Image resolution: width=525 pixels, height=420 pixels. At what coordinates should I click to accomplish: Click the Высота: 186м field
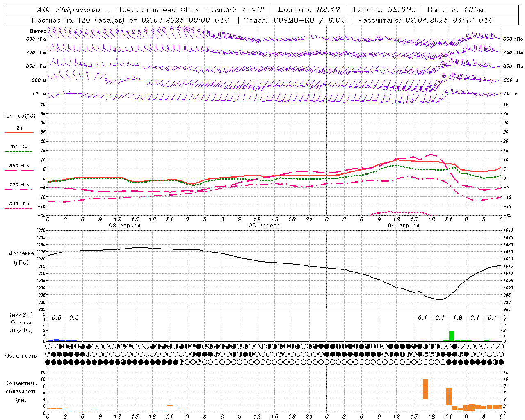click(455, 10)
